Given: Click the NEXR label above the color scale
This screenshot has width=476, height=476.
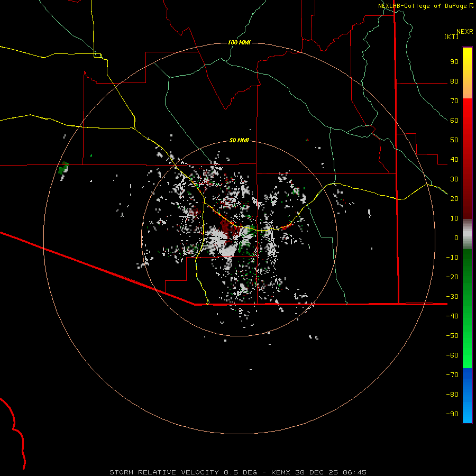Looking at the screenshot, I should click(465, 32).
